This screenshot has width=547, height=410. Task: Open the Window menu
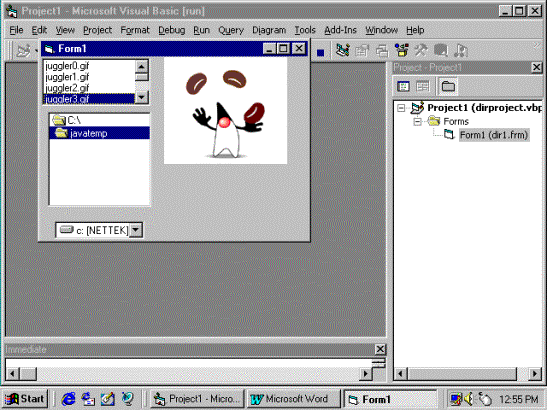point(381,30)
